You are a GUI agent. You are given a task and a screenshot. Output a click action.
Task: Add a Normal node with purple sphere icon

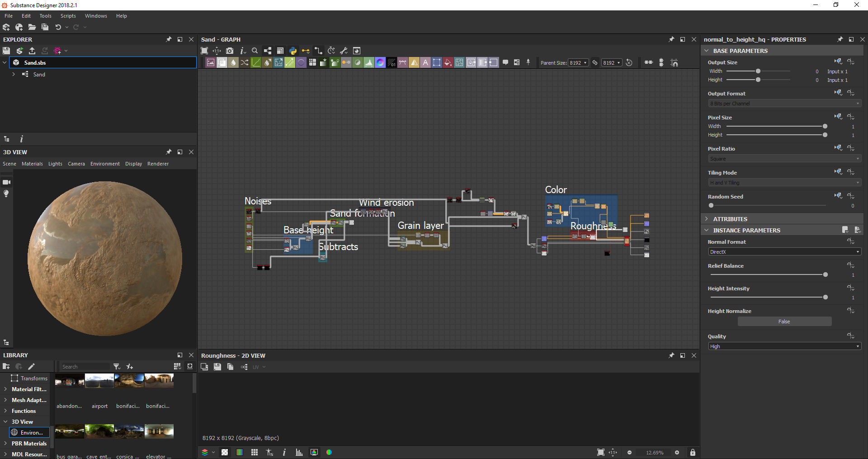301,62
